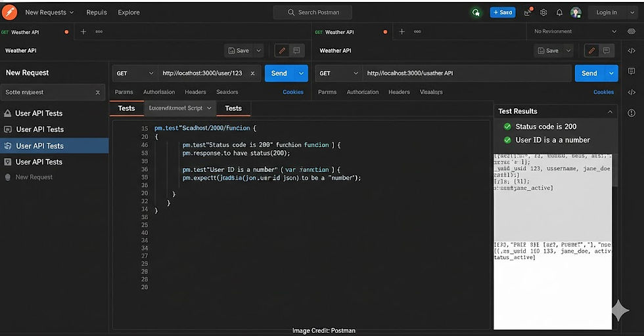Open right Send options dropdown arrow
Screen dimensions: 644x336
611,73
